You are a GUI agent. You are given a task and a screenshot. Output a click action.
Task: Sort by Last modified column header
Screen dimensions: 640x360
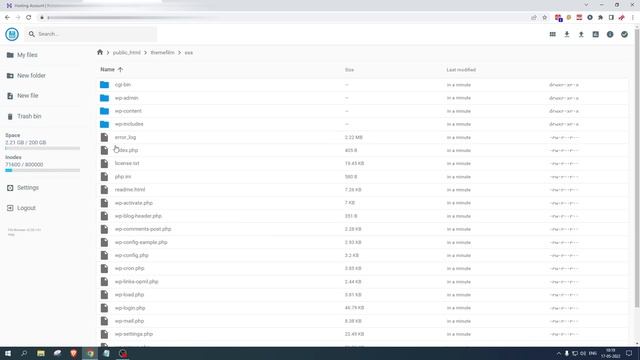[x=461, y=70]
